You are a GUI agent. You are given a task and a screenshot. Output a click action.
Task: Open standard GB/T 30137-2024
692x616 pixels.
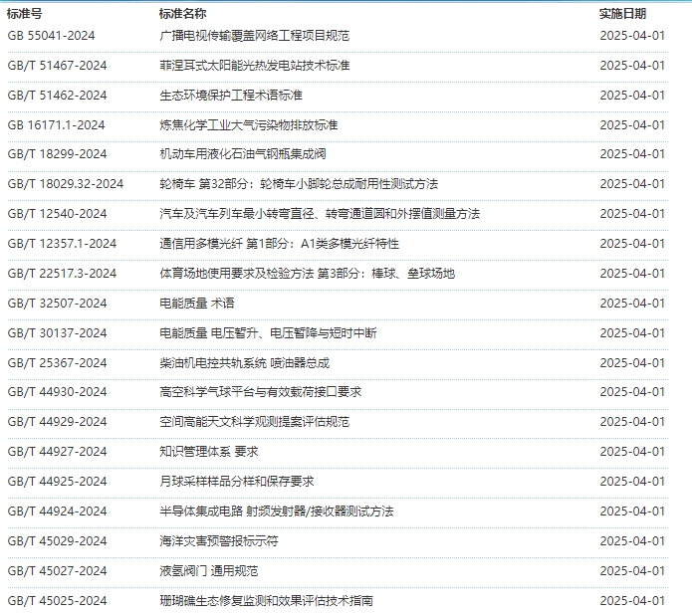[57, 333]
